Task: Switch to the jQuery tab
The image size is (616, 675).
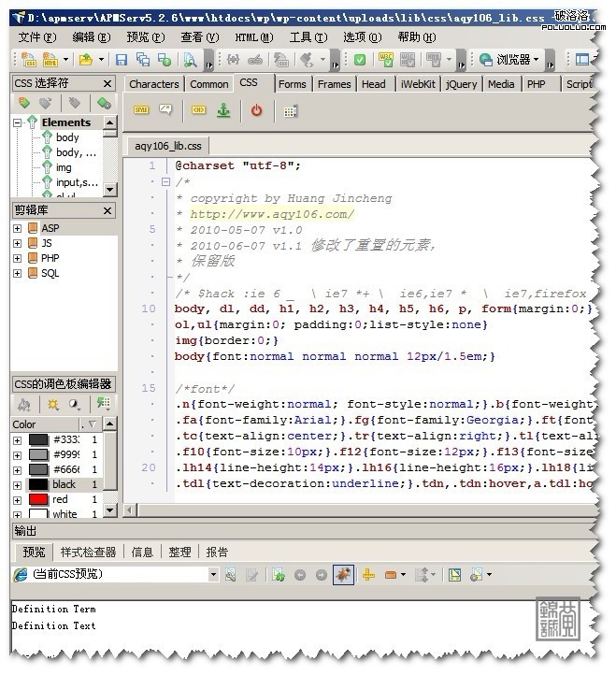Action: pyautogui.click(x=461, y=84)
